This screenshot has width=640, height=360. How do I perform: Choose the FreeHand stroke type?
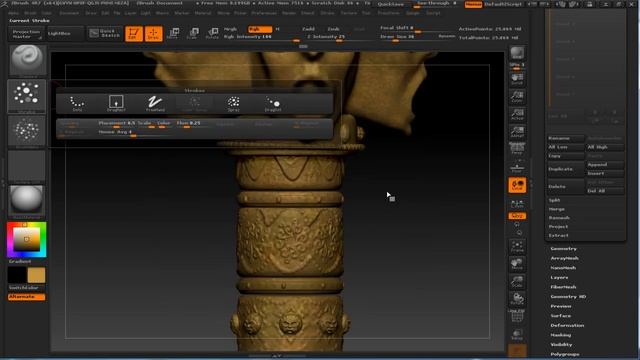tap(155, 103)
